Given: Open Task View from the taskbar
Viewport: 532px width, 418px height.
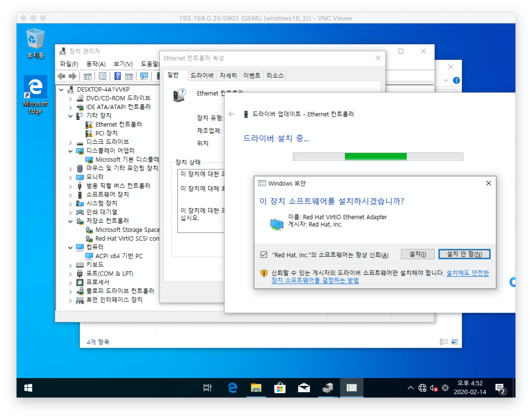Looking at the screenshot, I should click(x=208, y=388).
